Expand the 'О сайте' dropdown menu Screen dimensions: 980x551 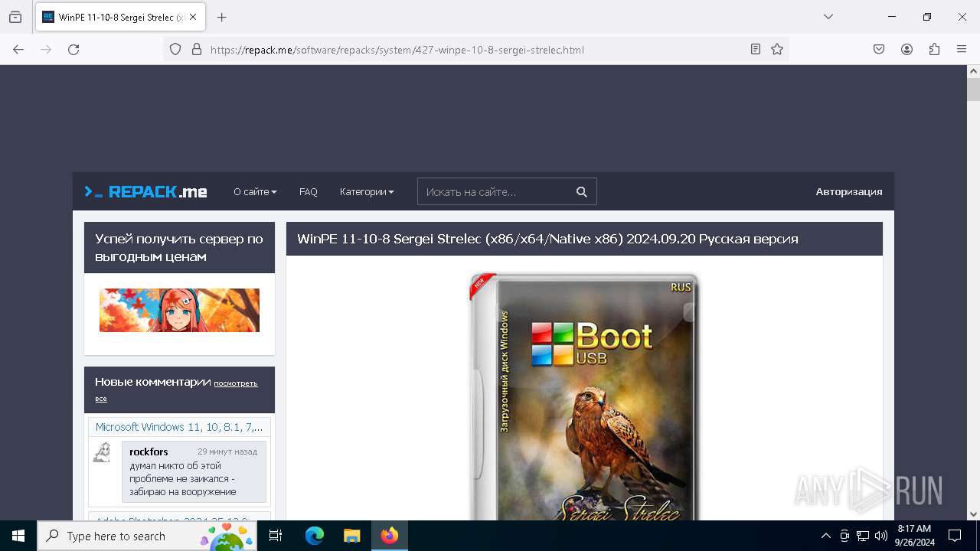pos(255,191)
